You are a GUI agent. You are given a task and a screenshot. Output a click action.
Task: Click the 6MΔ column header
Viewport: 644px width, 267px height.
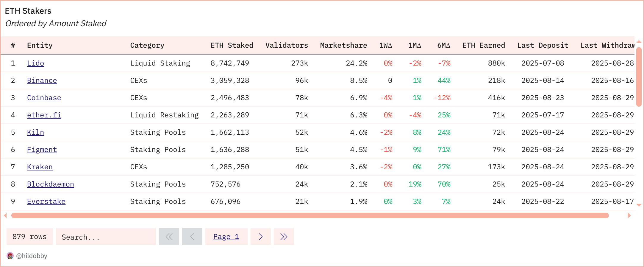click(444, 45)
